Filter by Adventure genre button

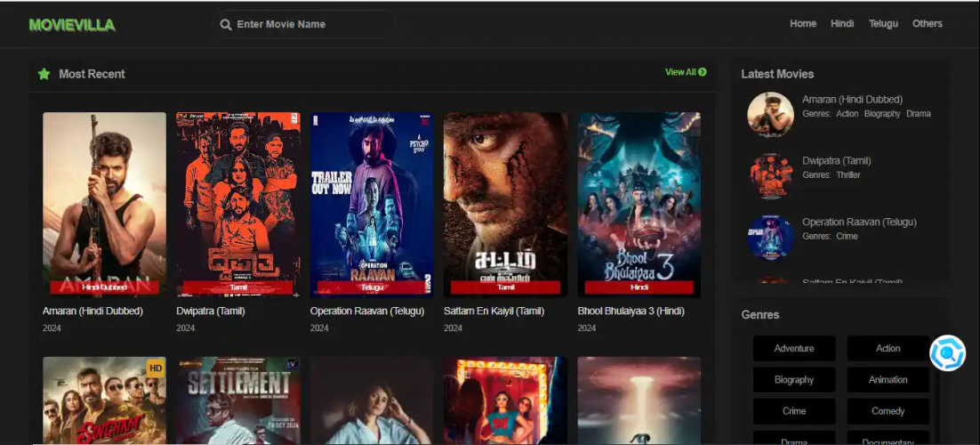point(794,348)
